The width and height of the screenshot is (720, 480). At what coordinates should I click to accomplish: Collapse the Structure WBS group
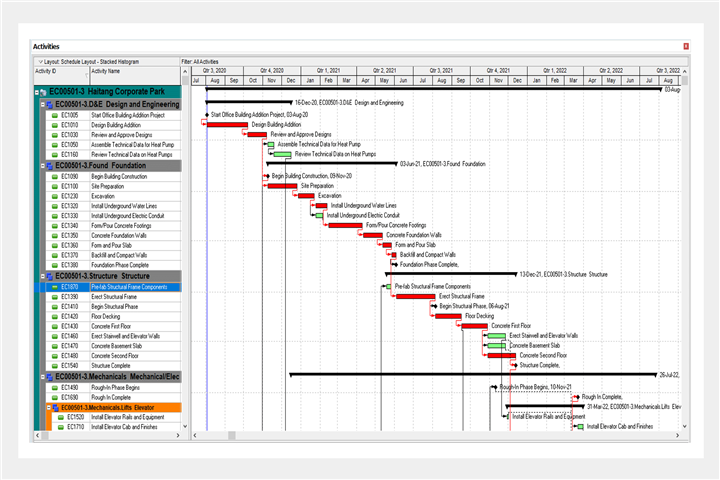point(42,275)
